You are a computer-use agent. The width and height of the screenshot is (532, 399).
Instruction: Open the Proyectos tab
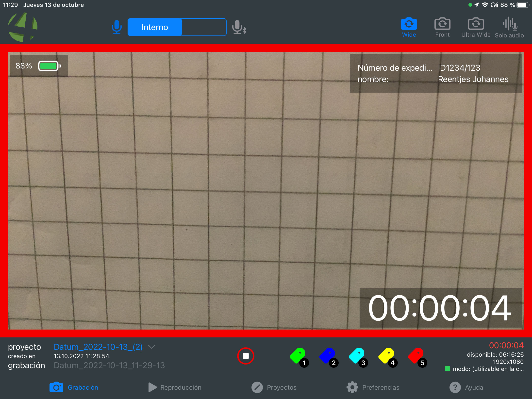coord(274,387)
